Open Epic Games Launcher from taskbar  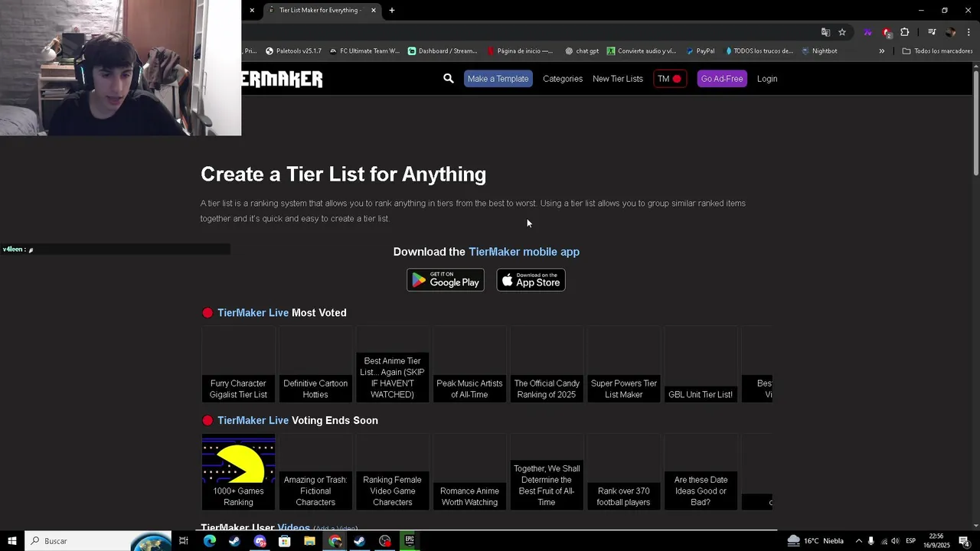tap(410, 541)
